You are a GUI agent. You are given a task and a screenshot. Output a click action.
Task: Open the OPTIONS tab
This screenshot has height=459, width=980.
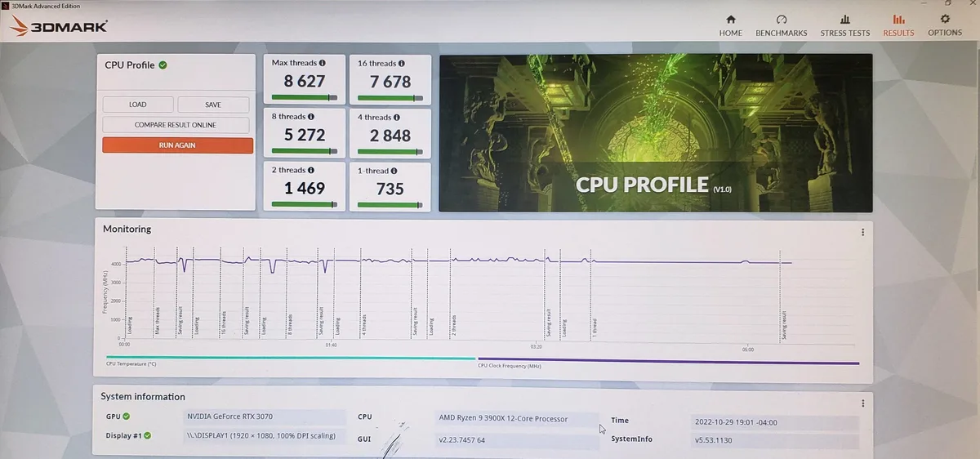click(x=945, y=25)
